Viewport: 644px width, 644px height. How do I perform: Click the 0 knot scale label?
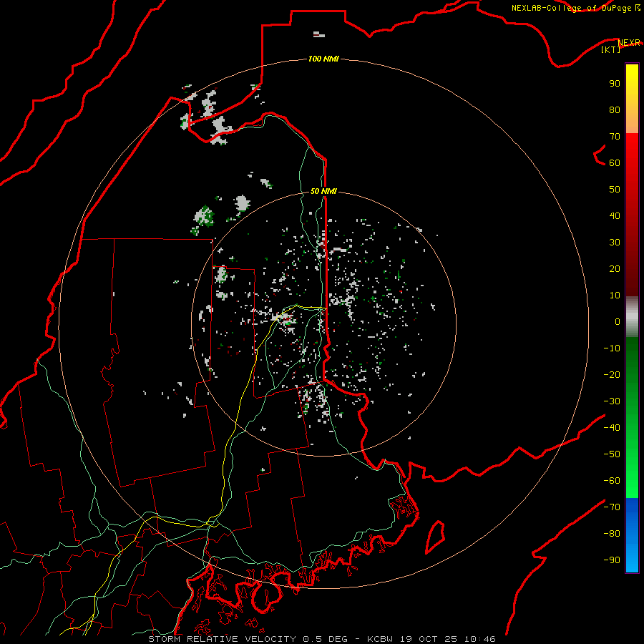[x=618, y=322]
